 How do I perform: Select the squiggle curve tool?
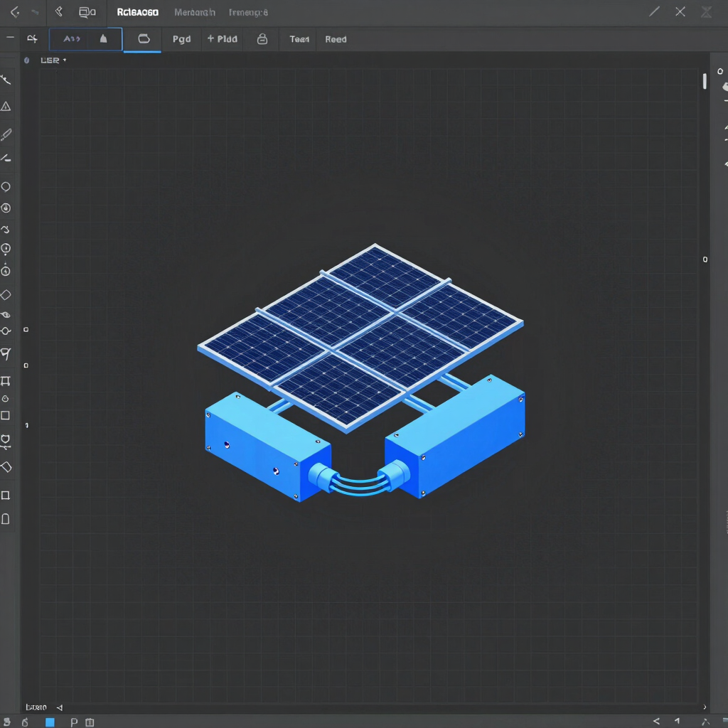6,230
